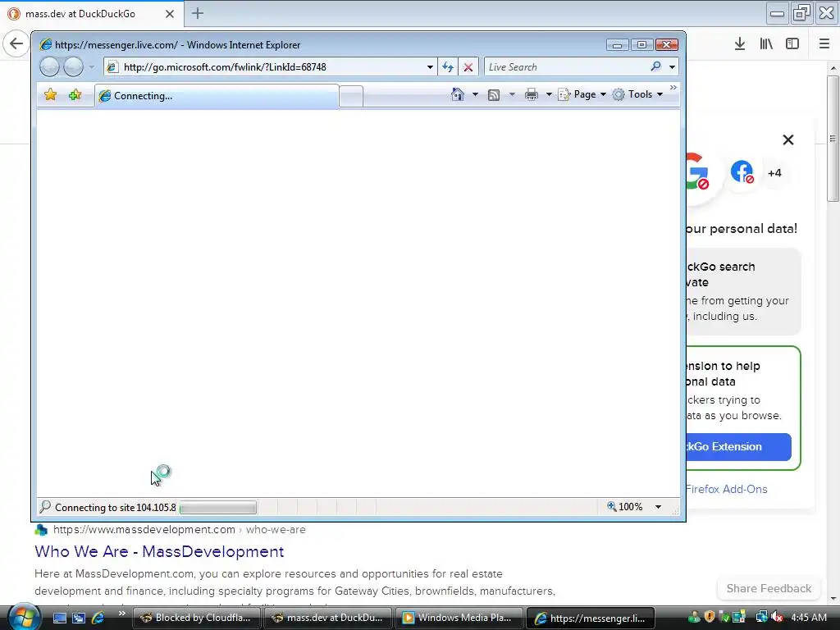
Task: Click the Live Search input box
Action: point(565,67)
